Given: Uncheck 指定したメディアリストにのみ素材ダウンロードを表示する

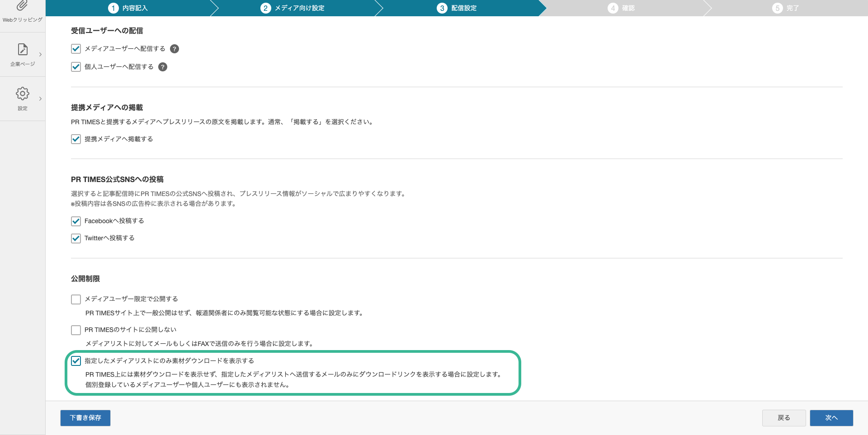Looking at the screenshot, I should (x=76, y=361).
